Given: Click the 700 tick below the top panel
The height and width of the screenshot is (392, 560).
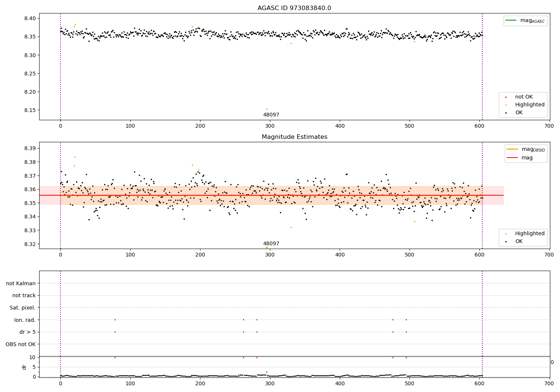Looking at the screenshot, I should pyautogui.click(x=549, y=126).
